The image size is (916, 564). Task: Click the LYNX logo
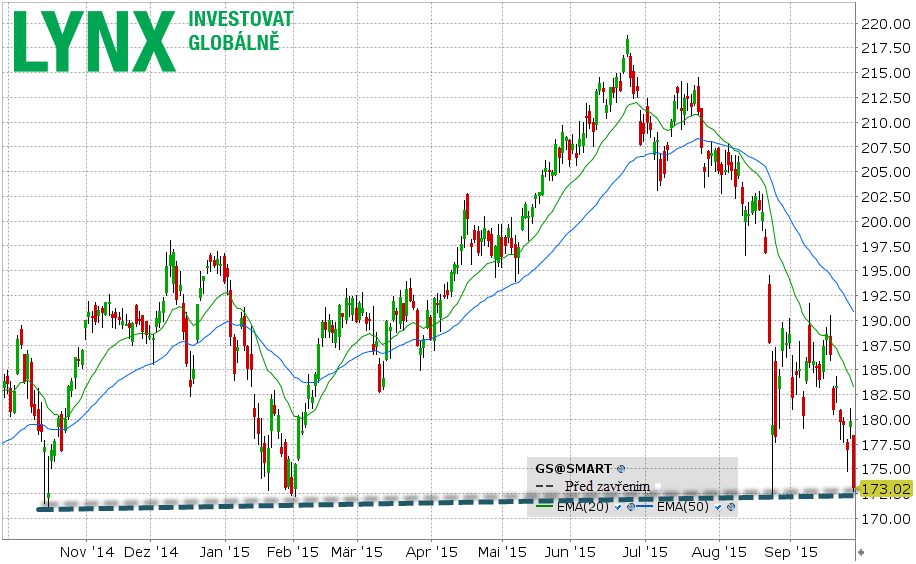(x=95, y=41)
